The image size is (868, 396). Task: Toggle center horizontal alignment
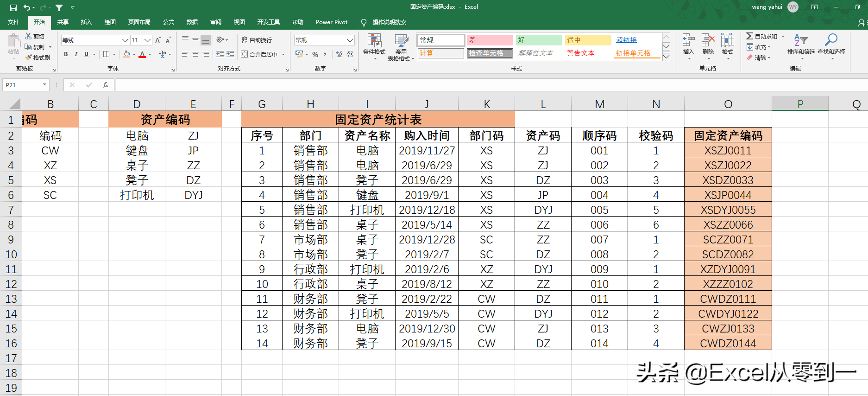195,54
